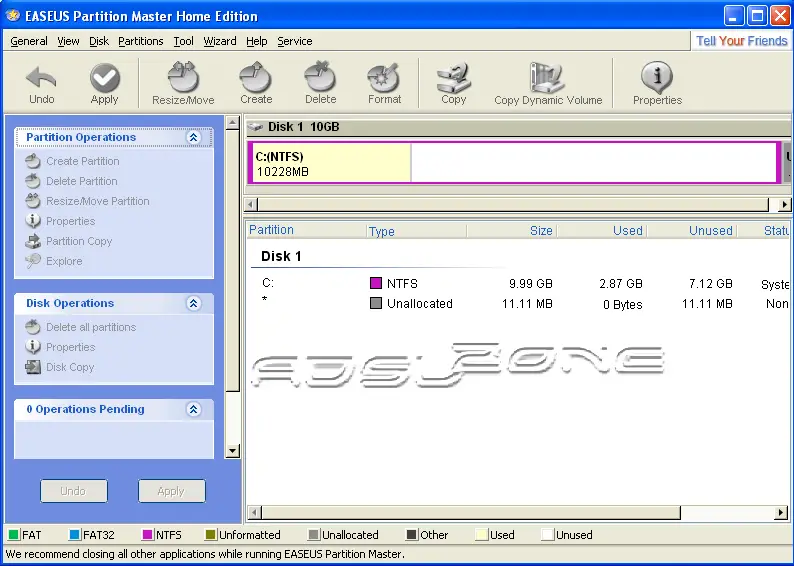The width and height of the screenshot is (794, 566).
Task: Sort by the Size column header
Action: (511, 231)
